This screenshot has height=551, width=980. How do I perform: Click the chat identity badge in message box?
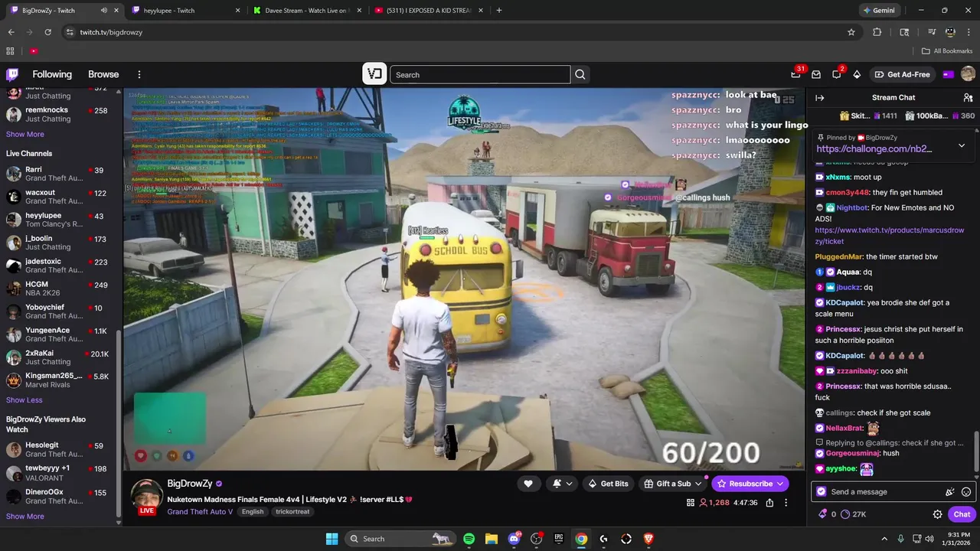822,492
